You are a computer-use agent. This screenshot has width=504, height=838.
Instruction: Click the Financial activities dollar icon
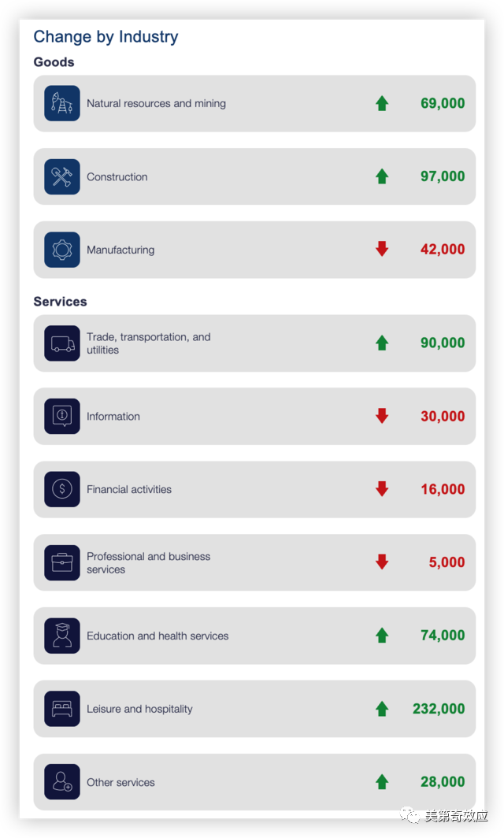click(x=62, y=489)
